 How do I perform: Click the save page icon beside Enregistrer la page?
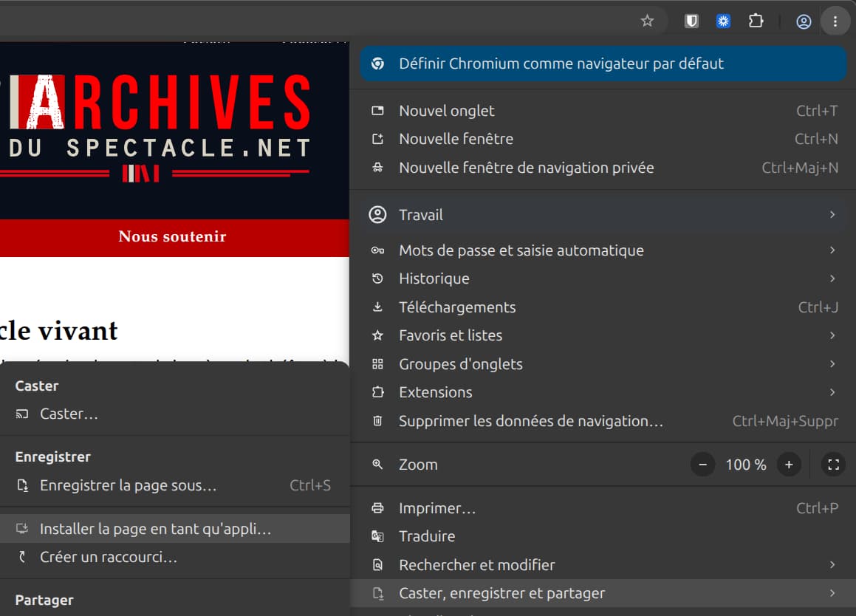tap(22, 485)
